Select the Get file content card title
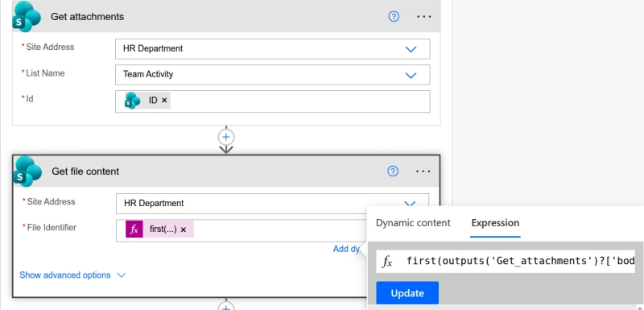This screenshot has height=310, width=644. [x=85, y=172]
